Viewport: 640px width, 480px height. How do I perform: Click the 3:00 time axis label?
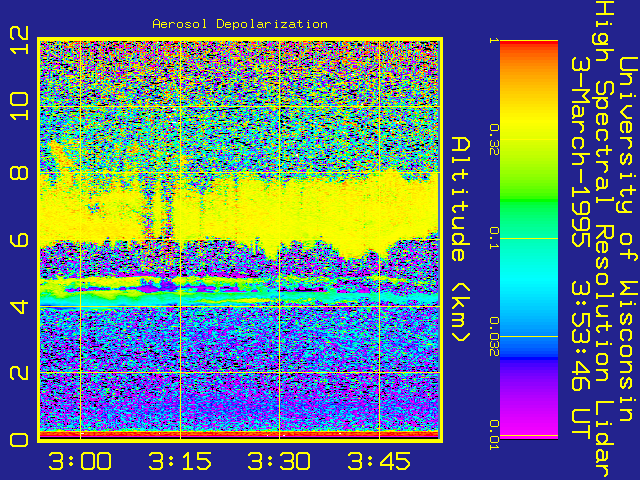(80, 461)
